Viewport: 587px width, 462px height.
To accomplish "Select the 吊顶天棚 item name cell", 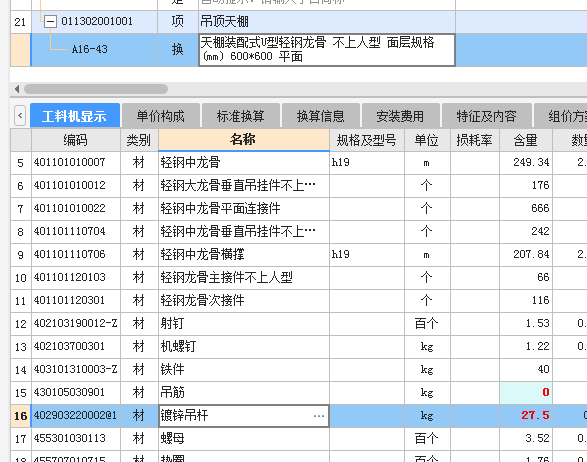I will pyautogui.click(x=327, y=21).
